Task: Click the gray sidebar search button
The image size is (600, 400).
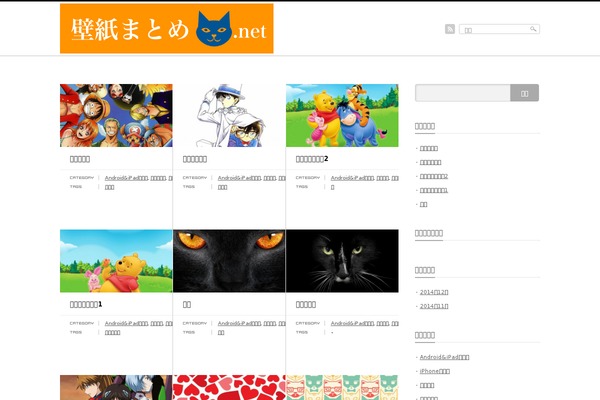Action: (x=525, y=93)
